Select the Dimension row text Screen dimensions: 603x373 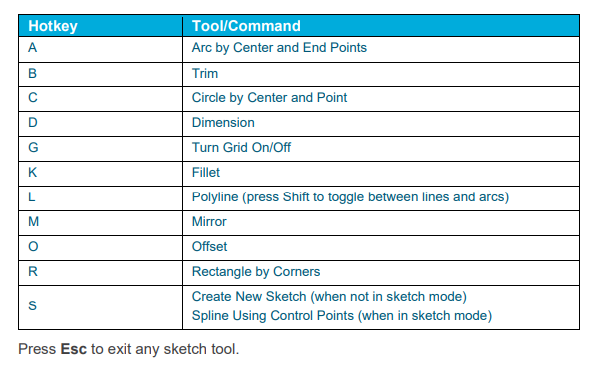click(223, 123)
